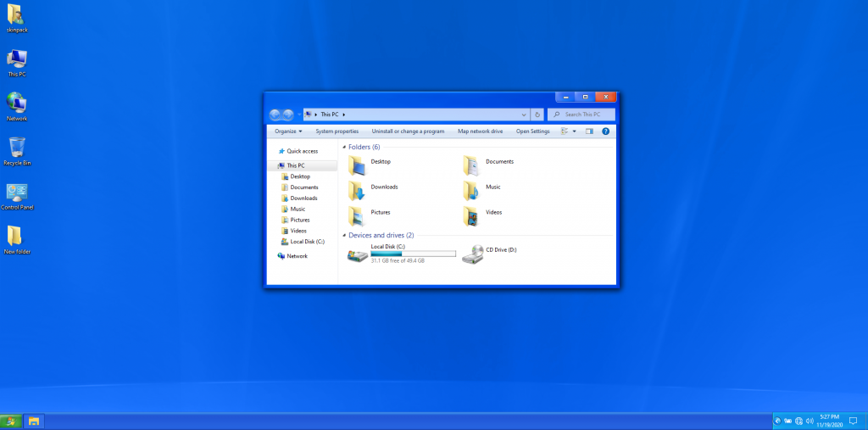Open the Organize dropdown menu
The width and height of the screenshot is (868, 430).
click(288, 131)
